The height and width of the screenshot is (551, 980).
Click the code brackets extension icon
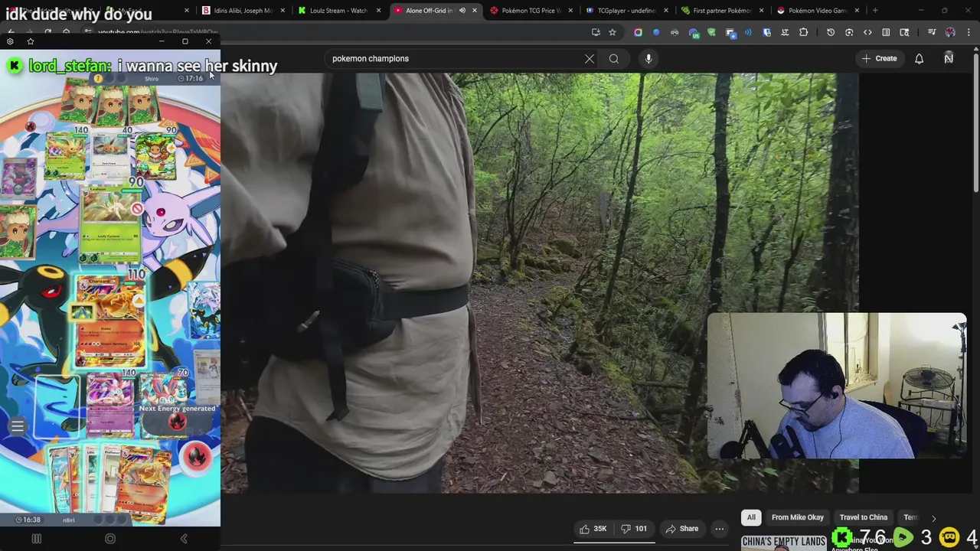tap(867, 32)
